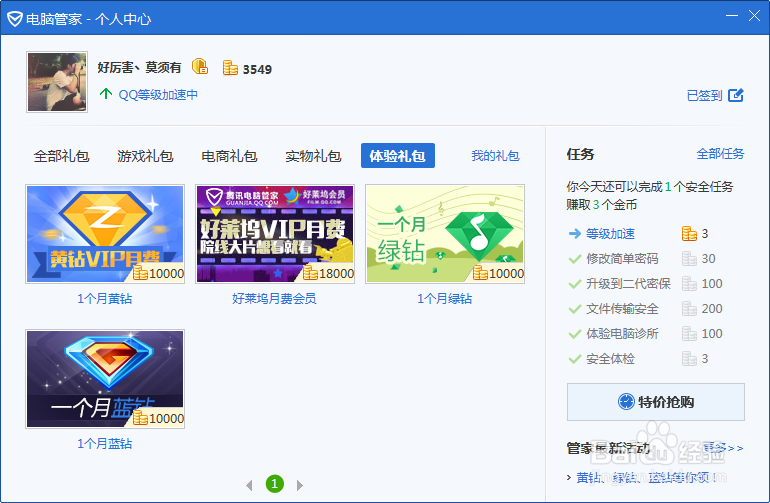The height and width of the screenshot is (503, 770).
Task: Click the 1个月绿钻 caption link
Action: point(444,299)
